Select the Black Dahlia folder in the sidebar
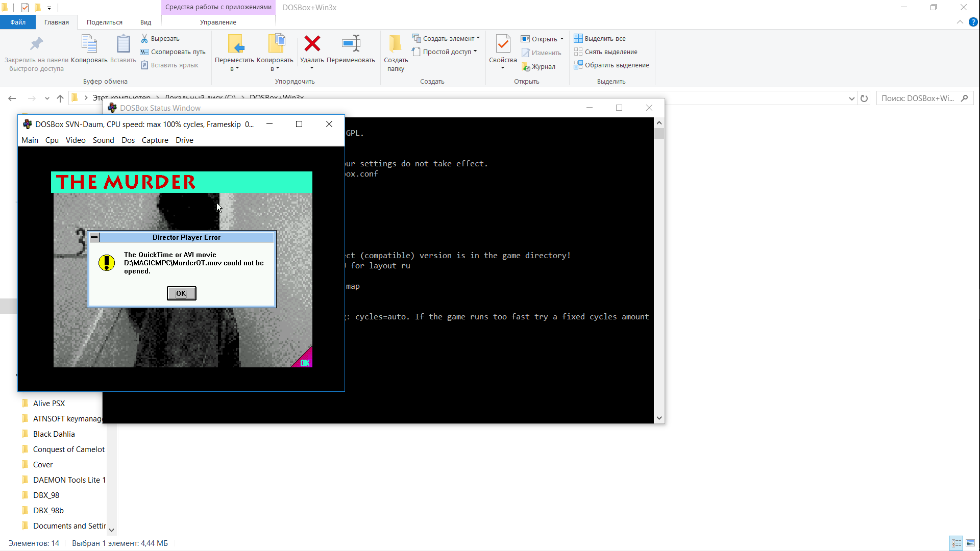 pyautogui.click(x=54, y=434)
